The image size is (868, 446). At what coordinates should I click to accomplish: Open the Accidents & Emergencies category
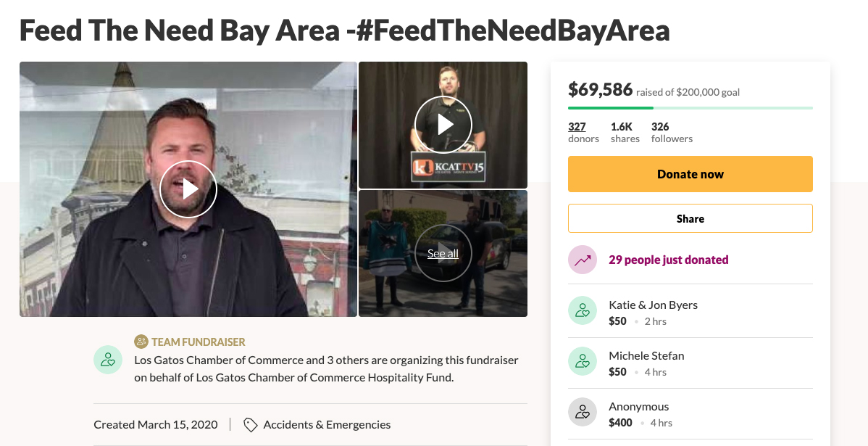pos(327,424)
